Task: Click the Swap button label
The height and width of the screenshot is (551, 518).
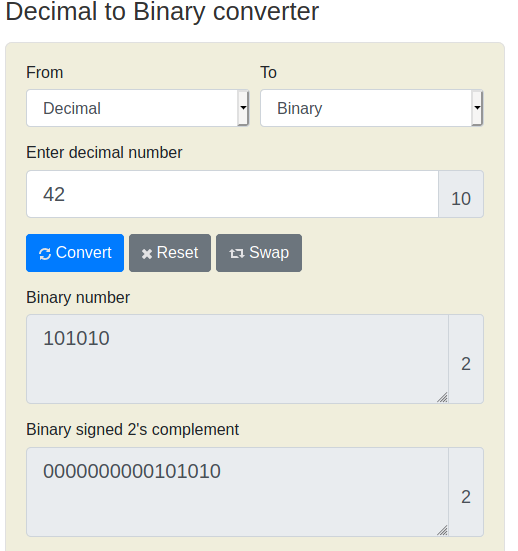Action: point(269,253)
